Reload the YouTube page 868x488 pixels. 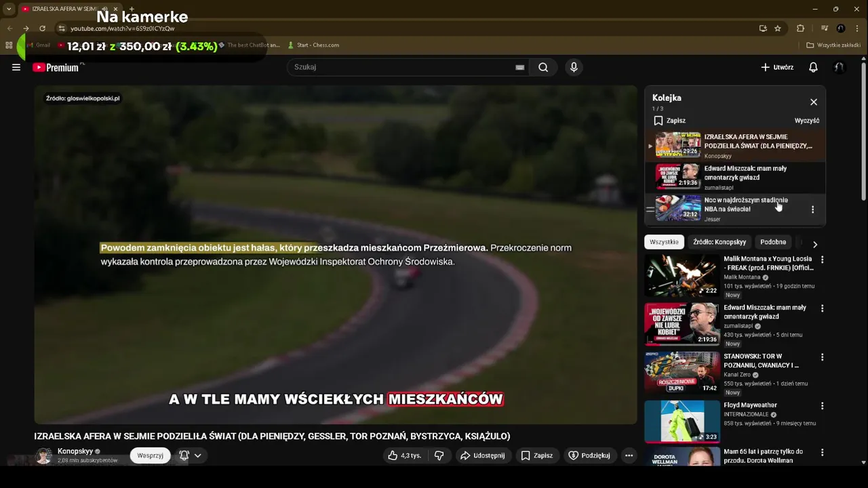click(42, 28)
